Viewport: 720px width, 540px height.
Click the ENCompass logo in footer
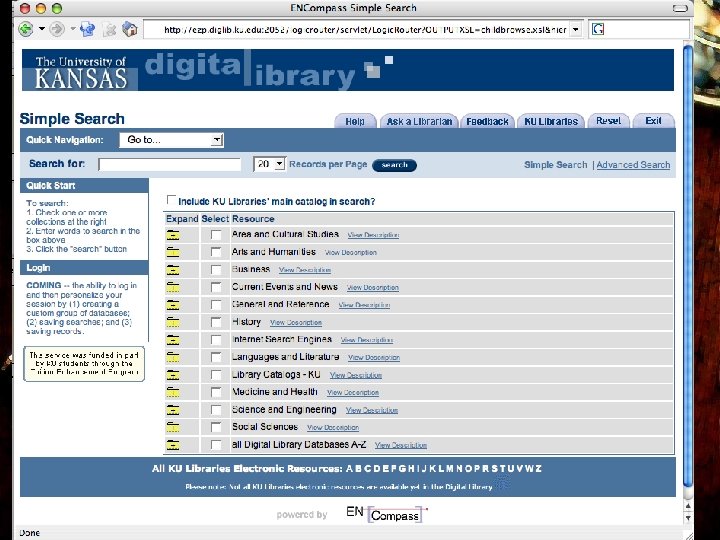(x=387, y=513)
